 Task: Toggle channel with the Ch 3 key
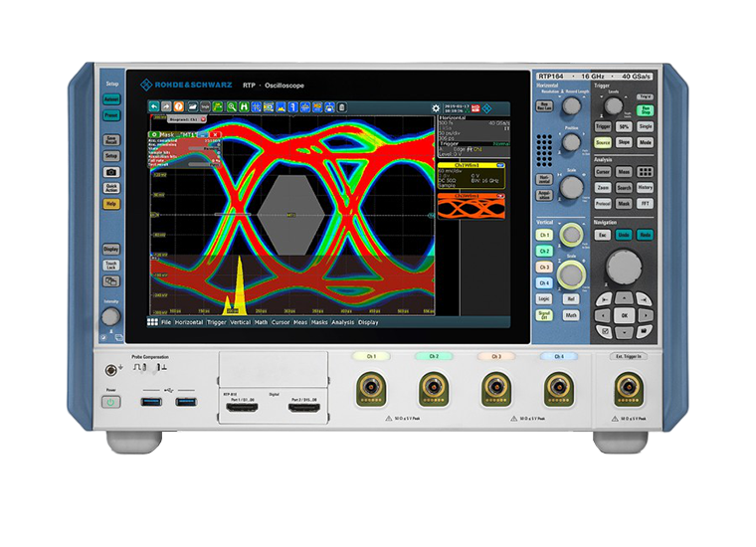[x=544, y=267]
